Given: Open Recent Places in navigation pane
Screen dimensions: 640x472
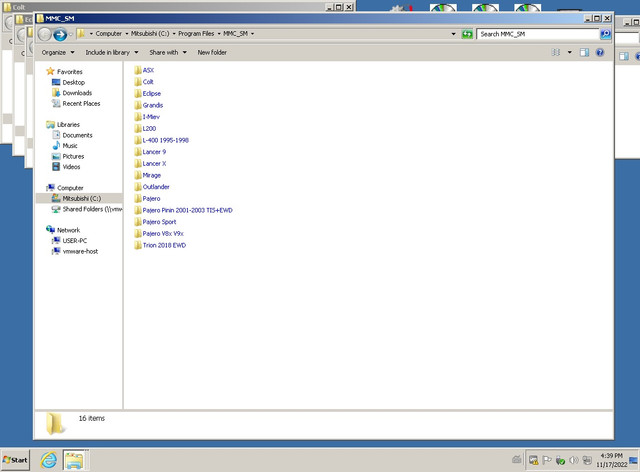Looking at the screenshot, I should [81, 104].
